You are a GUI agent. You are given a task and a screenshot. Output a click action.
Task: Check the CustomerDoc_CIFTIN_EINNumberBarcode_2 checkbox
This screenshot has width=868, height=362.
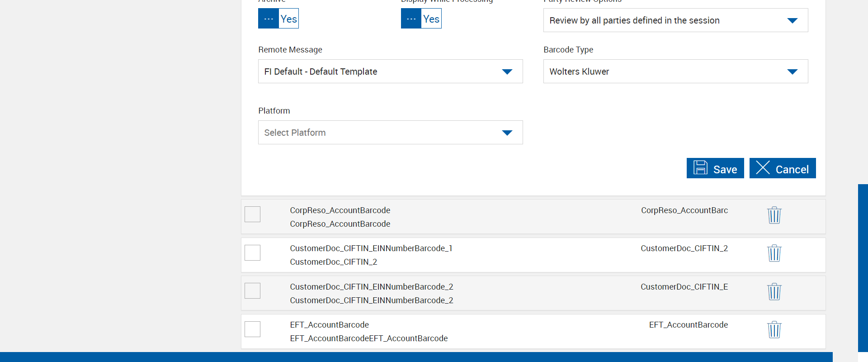[x=252, y=291]
